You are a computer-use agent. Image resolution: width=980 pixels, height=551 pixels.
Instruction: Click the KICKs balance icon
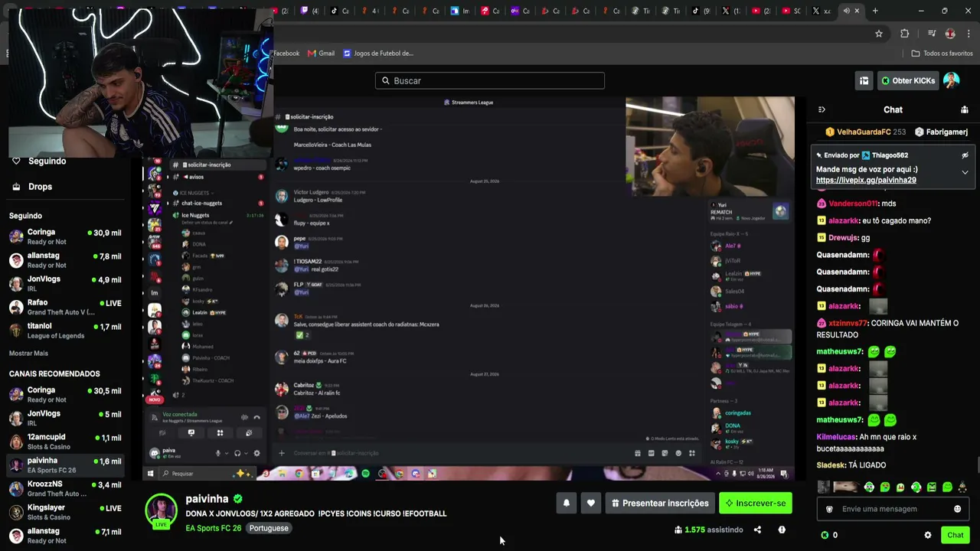coord(825,535)
